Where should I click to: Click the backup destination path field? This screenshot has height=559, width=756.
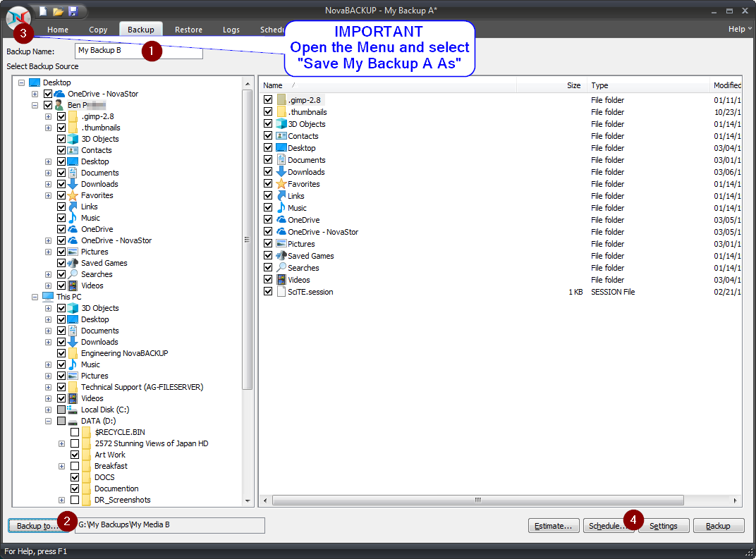point(170,525)
